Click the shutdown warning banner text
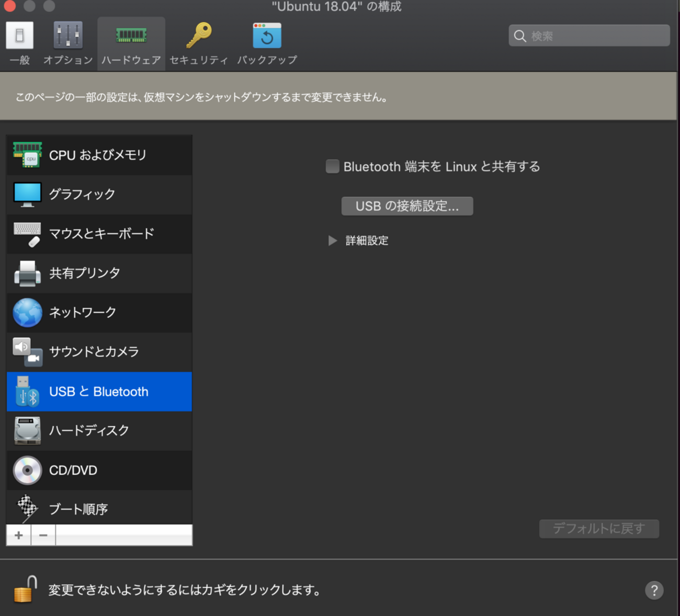The width and height of the screenshot is (680, 616). pos(201,97)
